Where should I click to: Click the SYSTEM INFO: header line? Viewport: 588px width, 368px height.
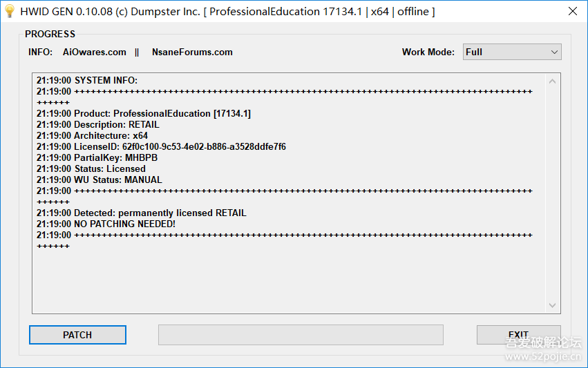click(87, 80)
